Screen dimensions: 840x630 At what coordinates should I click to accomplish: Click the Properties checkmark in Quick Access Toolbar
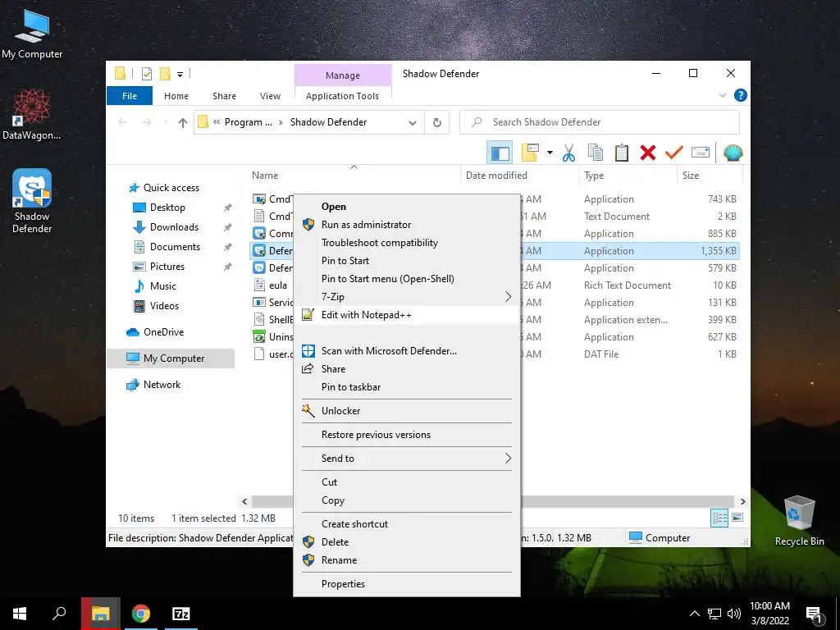[146, 74]
